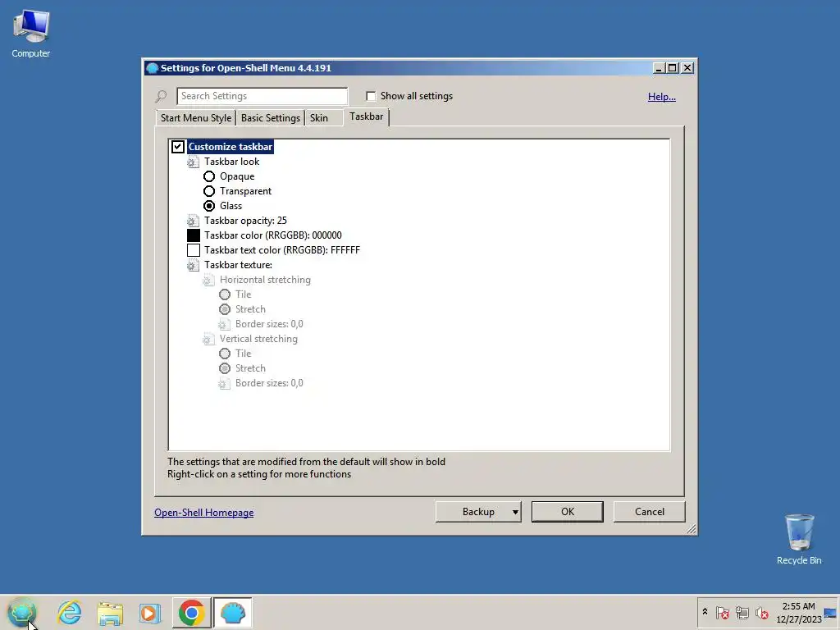This screenshot has width=840, height=630.
Task: Switch to Start Menu Style tab
Action: tap(196, 118)
